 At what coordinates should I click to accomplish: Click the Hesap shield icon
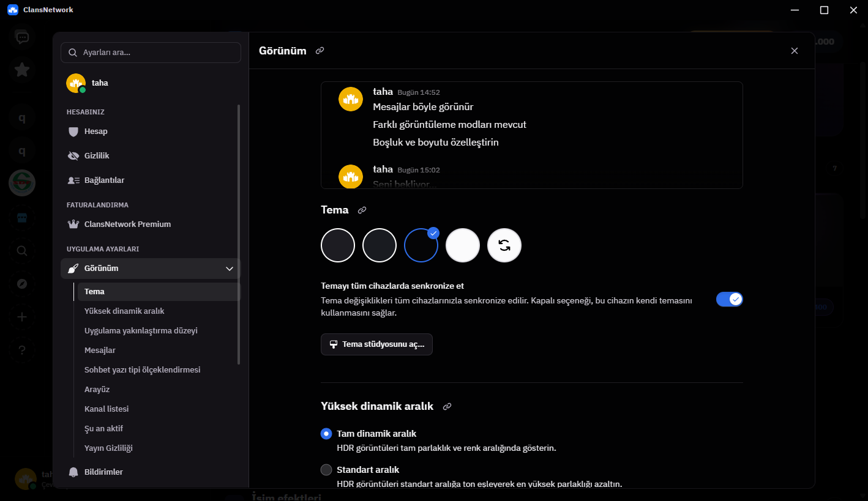[x=73, y=132]
